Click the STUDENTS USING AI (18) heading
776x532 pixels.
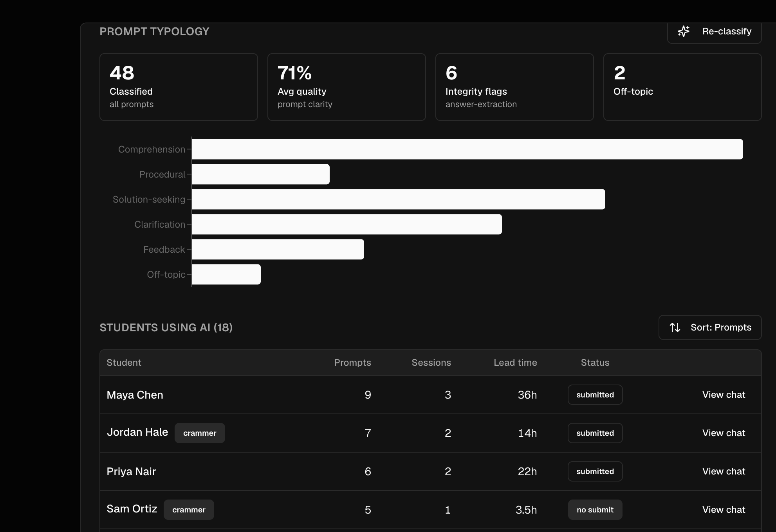point(166,327)
